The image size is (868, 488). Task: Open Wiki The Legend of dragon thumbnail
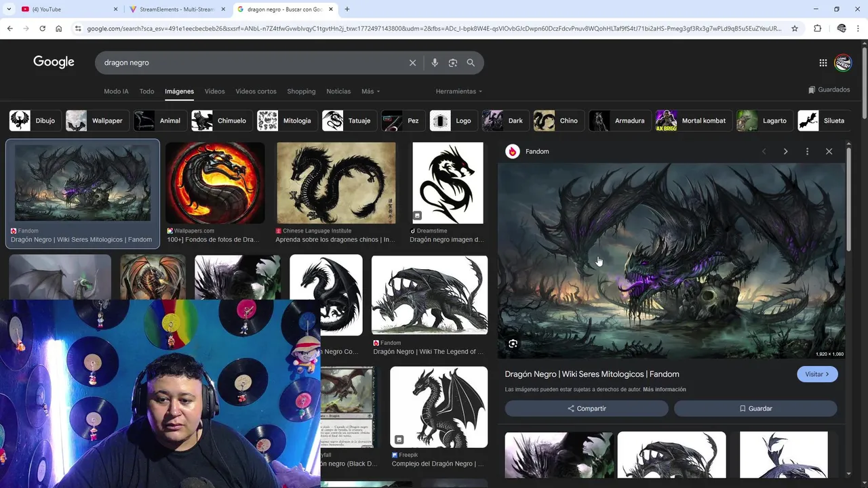click(429, 295)
